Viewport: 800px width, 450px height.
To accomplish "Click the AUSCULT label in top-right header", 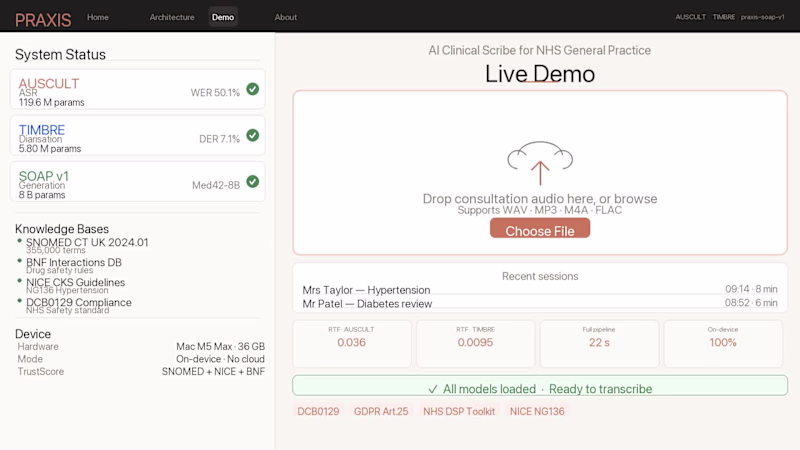I will pyautogui.click(x=690, y=17).
